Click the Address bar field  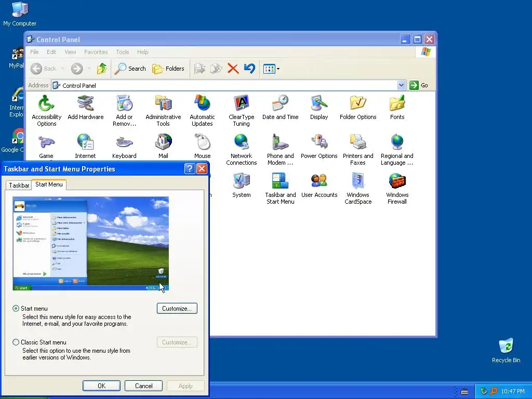[225, 86]
